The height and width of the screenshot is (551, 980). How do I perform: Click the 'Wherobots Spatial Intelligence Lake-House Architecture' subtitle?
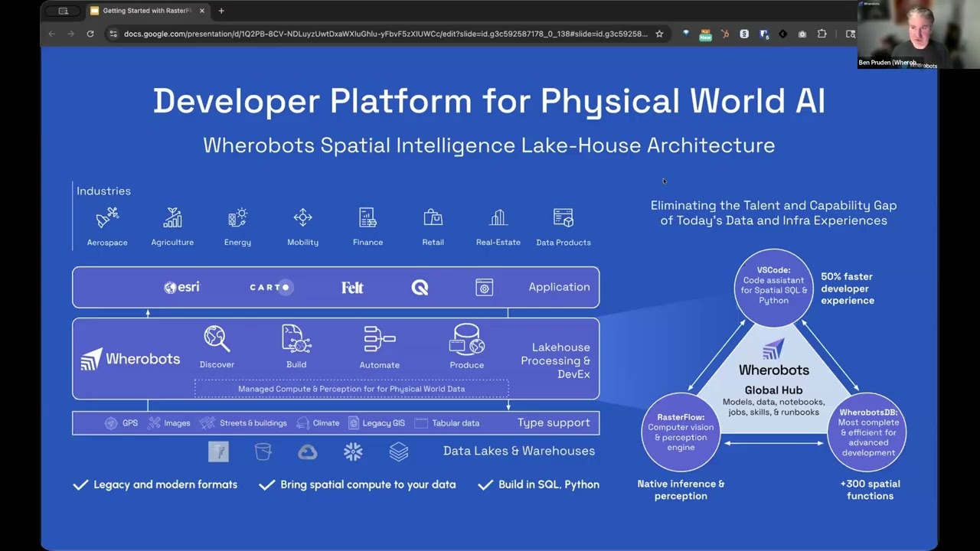click(x=489, y=145)
